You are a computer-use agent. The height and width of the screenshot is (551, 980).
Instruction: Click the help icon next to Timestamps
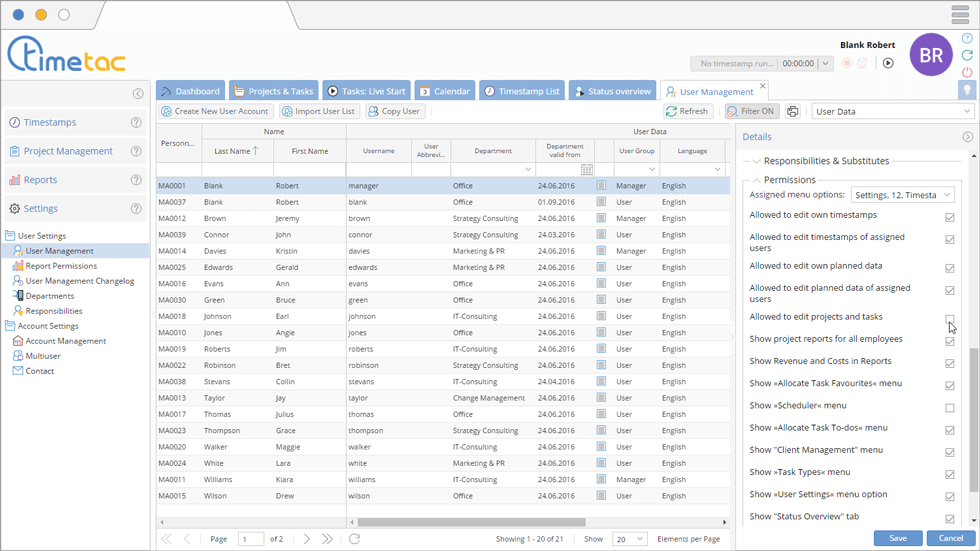coord(136,123)
